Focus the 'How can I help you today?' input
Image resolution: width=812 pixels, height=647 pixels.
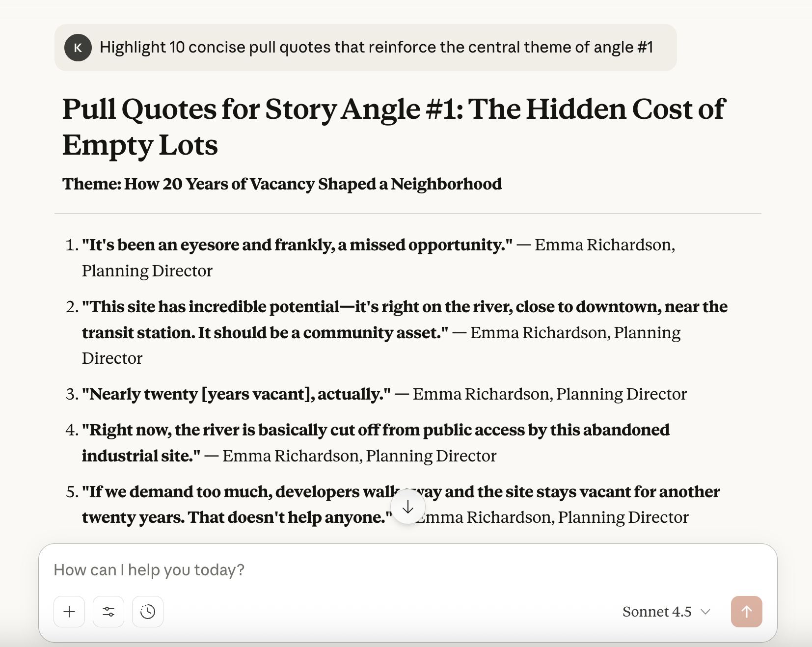click(393, 570)
